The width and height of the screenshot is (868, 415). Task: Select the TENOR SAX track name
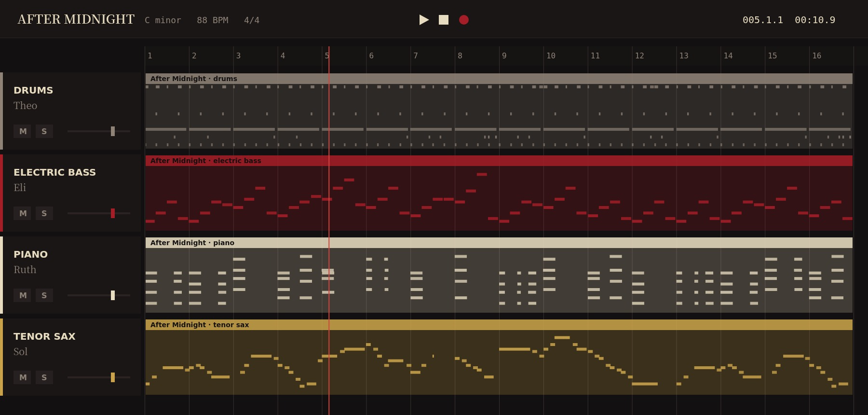point(44,336)
